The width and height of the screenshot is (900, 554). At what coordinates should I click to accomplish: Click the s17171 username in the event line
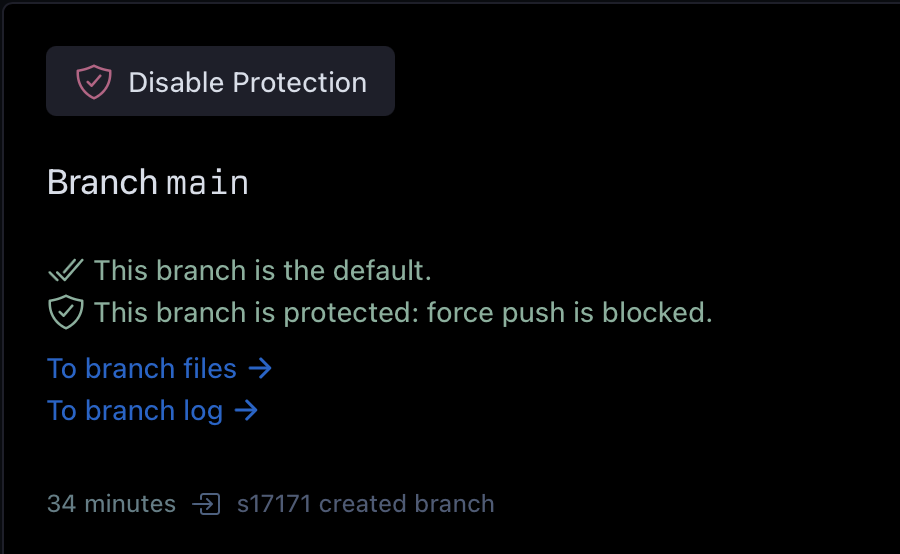[274, 504]
